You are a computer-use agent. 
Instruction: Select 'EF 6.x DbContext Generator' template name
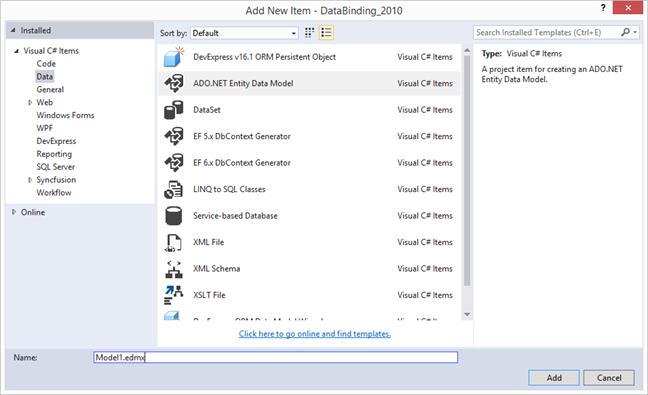[242, 163]
